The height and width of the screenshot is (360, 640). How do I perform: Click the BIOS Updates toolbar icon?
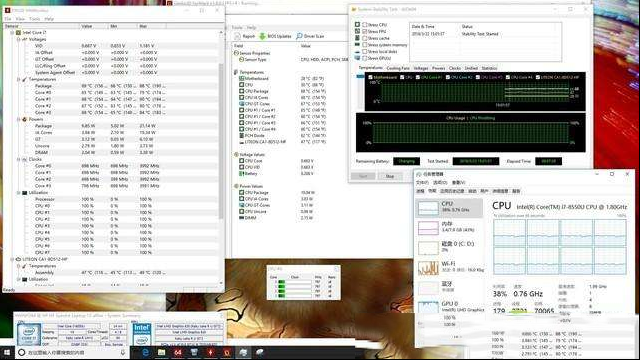click(x=275, y=36)
